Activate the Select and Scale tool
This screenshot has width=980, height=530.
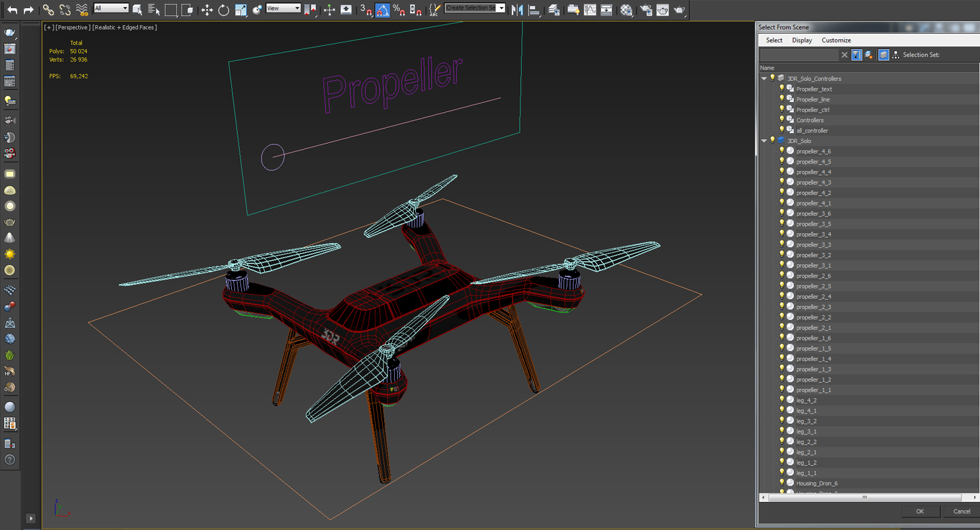(240, 9)
